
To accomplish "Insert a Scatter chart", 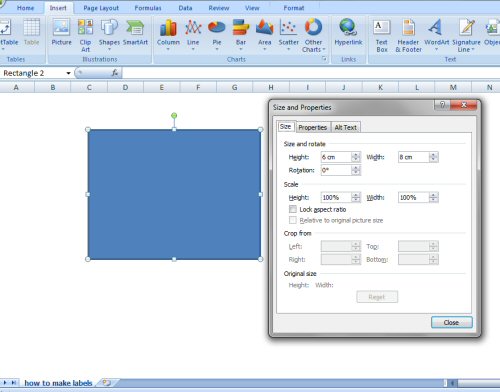I will [288, 34].
